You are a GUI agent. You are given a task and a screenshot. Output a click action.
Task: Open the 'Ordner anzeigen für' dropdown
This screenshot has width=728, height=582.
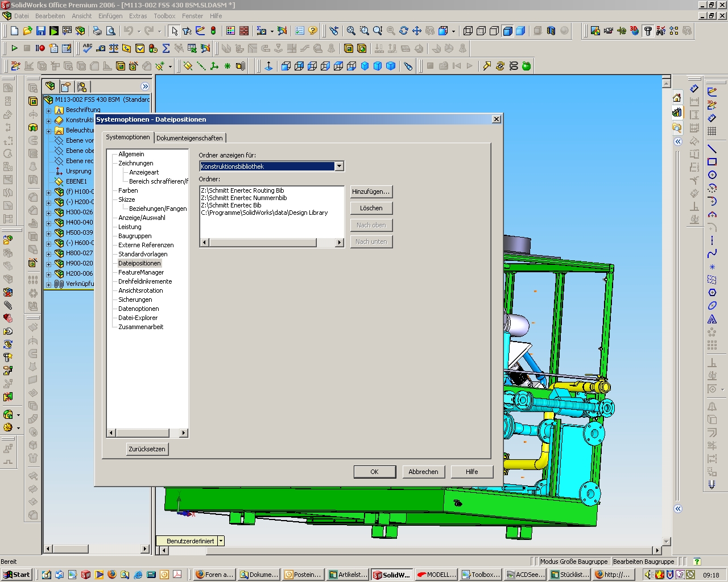(339, 167)
